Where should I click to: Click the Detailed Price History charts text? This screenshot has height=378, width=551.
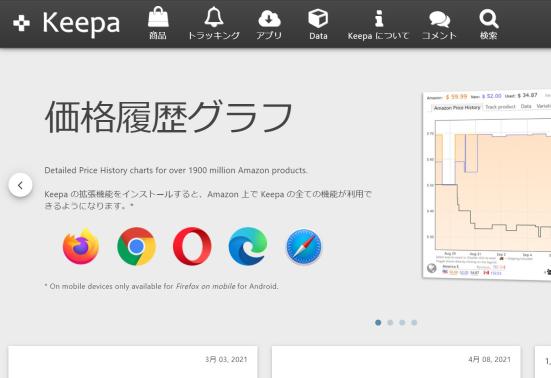176,170
